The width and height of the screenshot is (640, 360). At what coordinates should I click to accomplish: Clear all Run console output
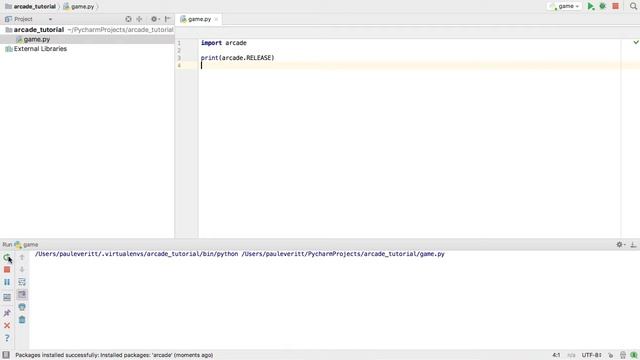[22, 320]
